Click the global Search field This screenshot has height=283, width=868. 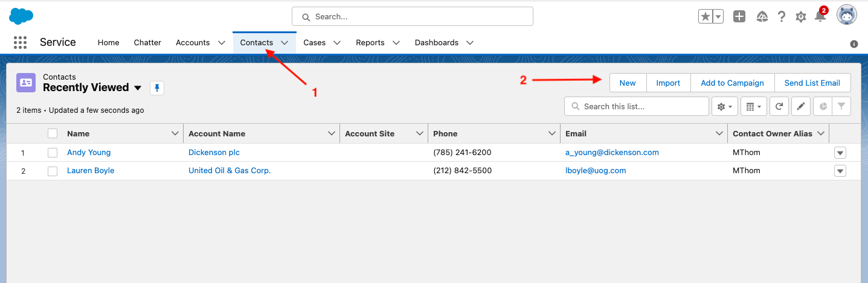[x=413, y=16]
